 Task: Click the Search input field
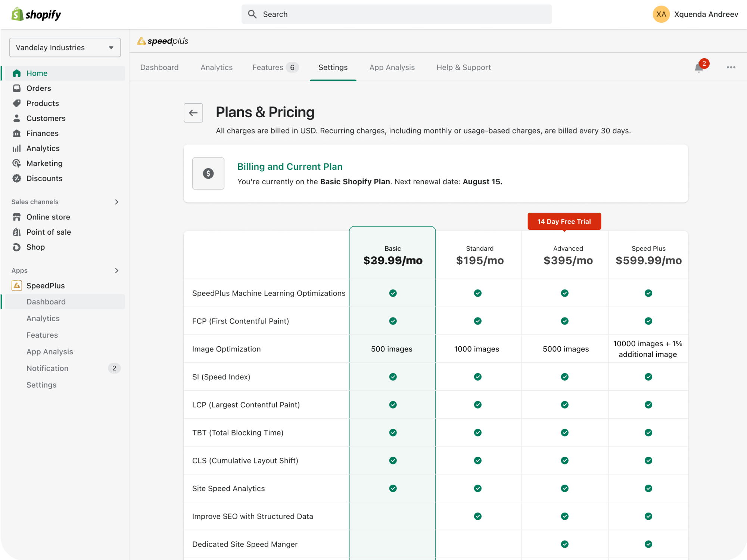396,15
